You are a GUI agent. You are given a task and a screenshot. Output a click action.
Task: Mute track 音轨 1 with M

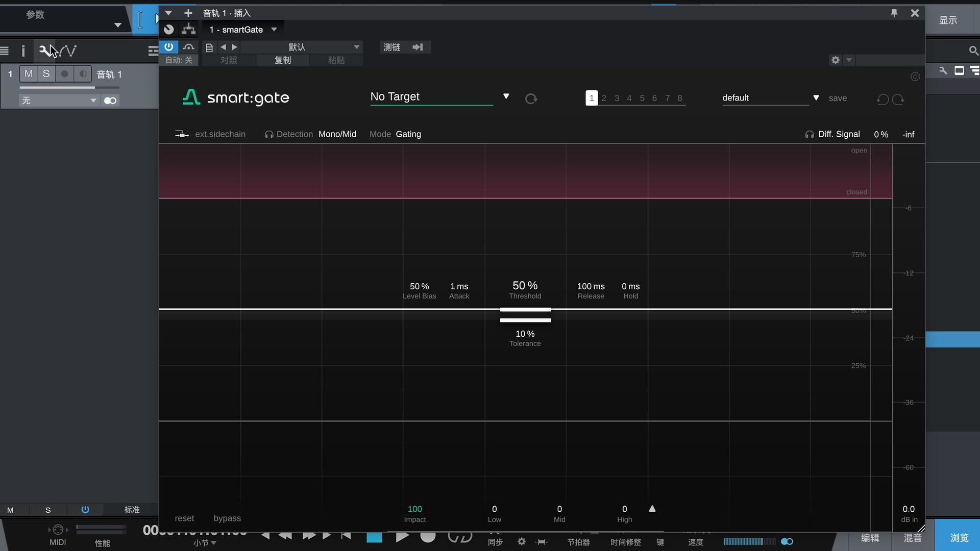pos(29,74)
